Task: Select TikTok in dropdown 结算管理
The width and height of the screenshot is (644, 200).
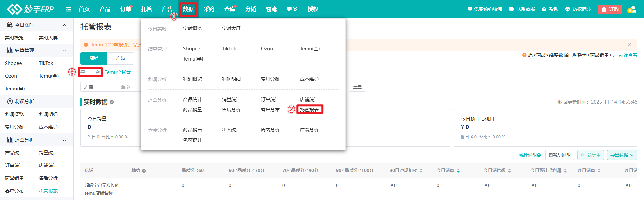Action: click(x=229, y=49)
